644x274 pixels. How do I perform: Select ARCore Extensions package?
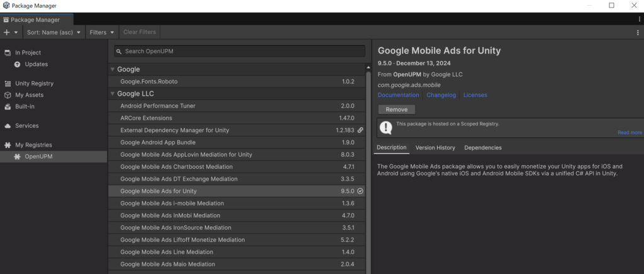click(x=236, y=118)
